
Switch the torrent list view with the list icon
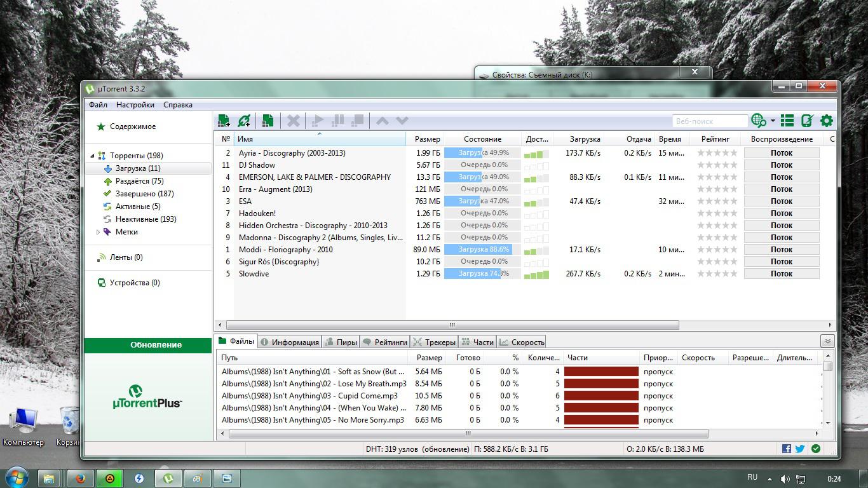pyautogui.click(x=787, y=121)
